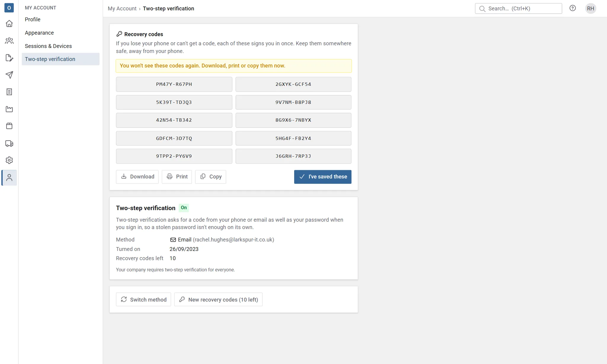Select recovery code 5K39T-TDJQ3

coord(174,102)
